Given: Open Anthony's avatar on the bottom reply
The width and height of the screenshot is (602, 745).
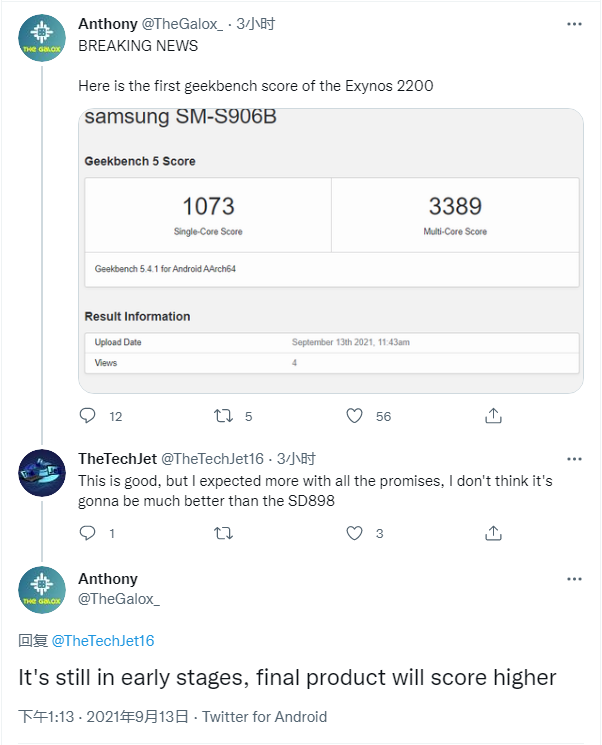Looking at the screenshot, I should coord(42,590).
